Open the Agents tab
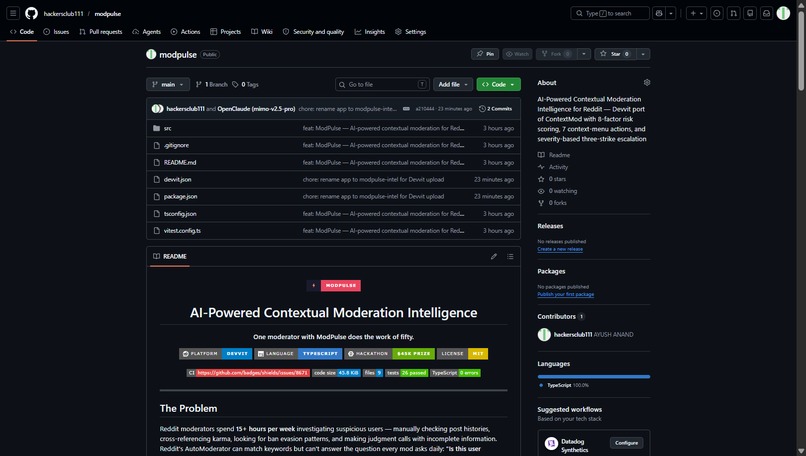The width and height of the screenshot is (806, 456). click(x=146, y=32)
